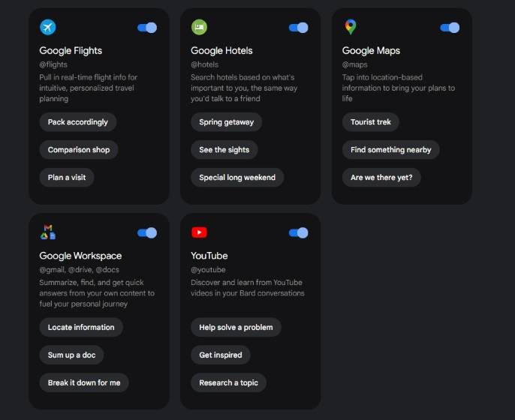Disable the Google Workspace extension toggle
515x420 pixels.
pyautogui.click(x=147, y=232)
